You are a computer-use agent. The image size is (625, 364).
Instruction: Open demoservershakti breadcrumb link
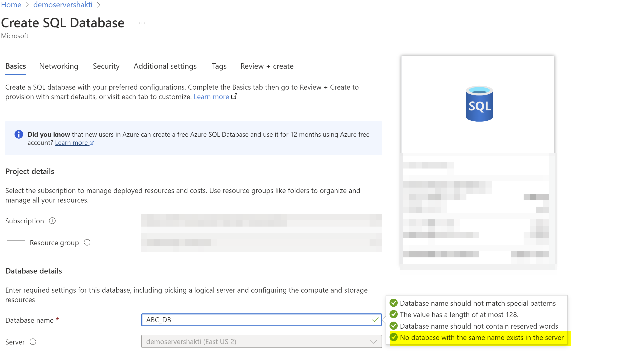[63, 5]
